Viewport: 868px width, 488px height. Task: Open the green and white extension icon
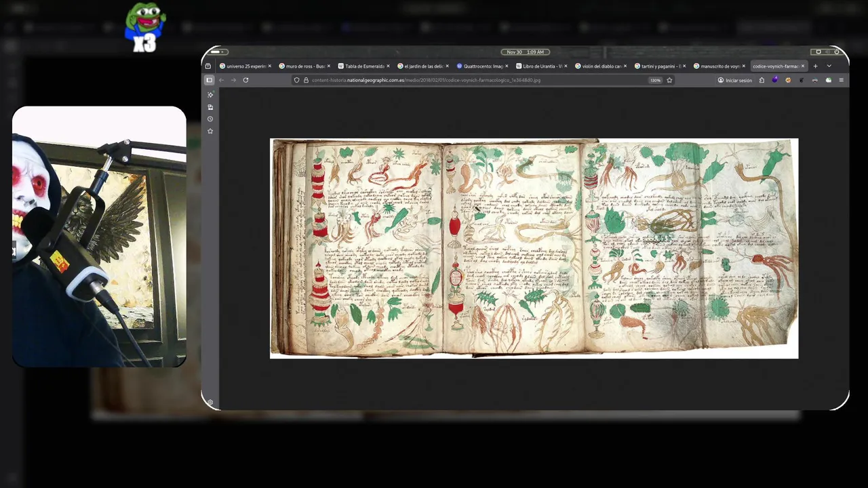click(828, 80)
